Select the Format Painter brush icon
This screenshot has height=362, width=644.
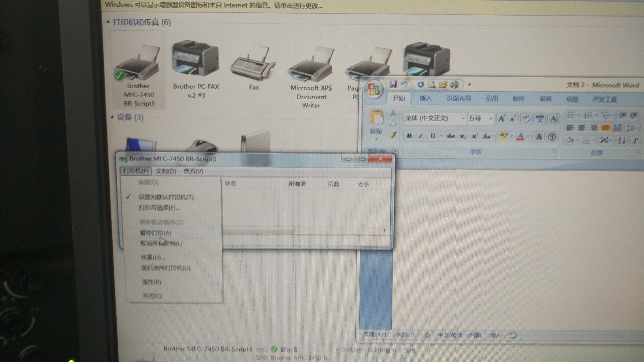point(393,135)
